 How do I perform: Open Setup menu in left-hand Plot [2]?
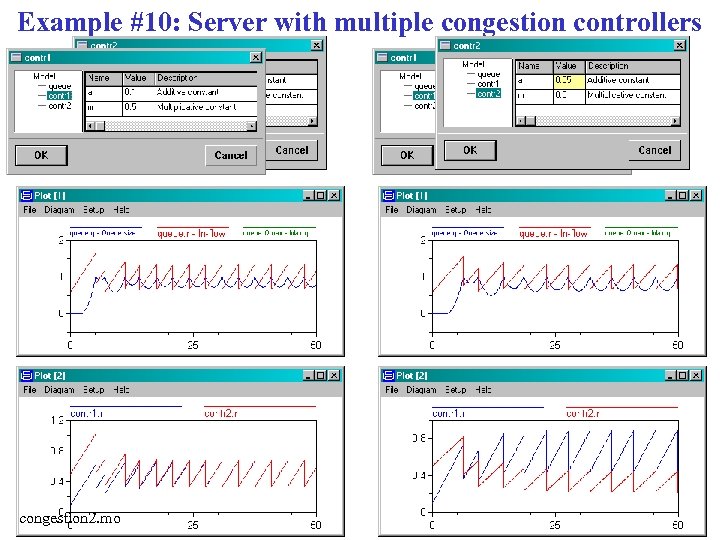[94, 390]
